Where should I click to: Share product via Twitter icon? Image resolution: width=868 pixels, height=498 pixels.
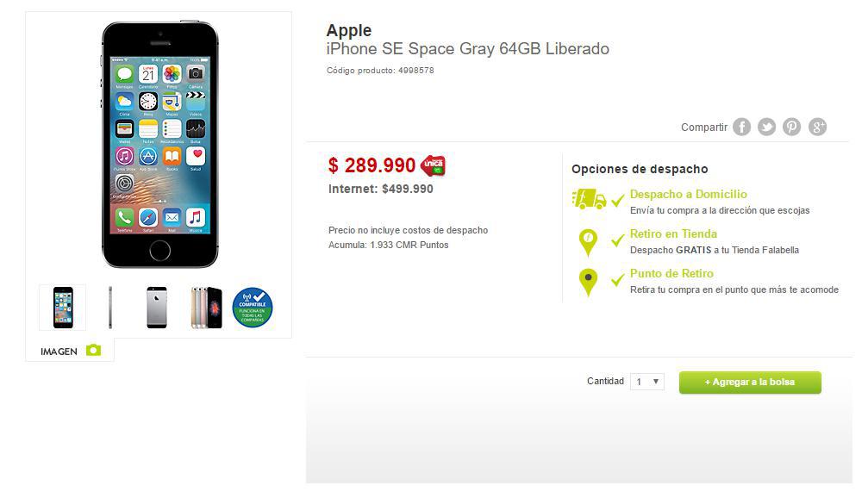(x=766, y=128)
